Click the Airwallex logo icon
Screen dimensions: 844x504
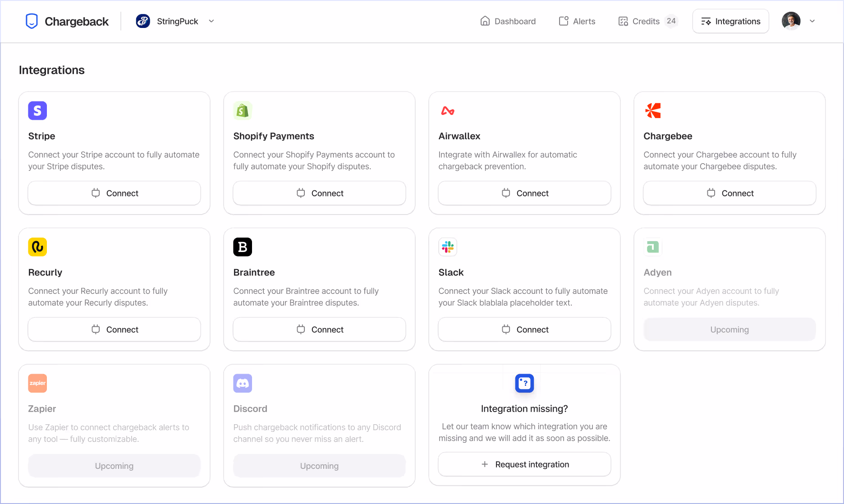point(448,110)
